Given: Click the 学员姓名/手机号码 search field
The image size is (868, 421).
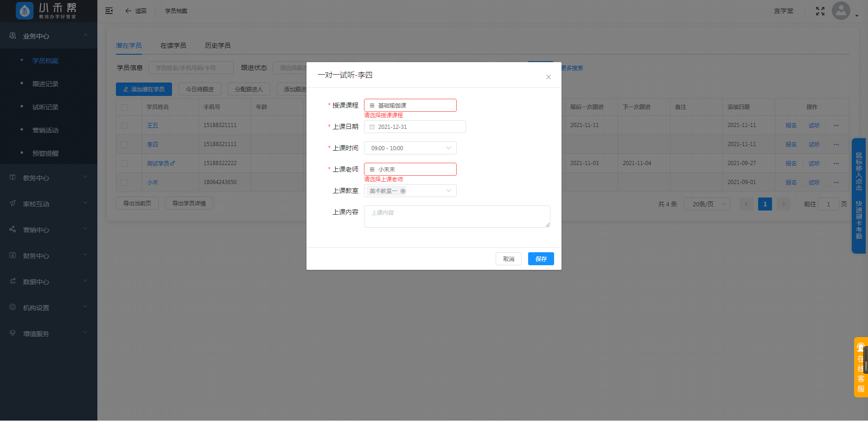Looking at the screenshot, I should (191, 68).
